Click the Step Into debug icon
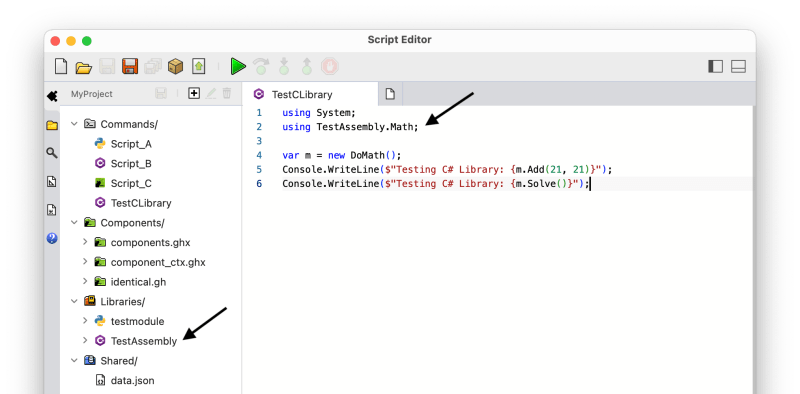This screenshot has width=800, height=394. [284, 66]
